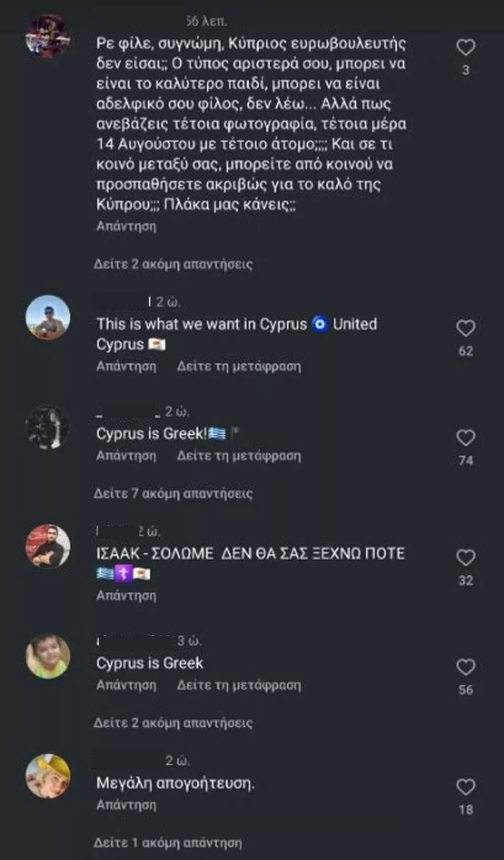Open avatar of the ΙΣΑΑΚ - ΣΟΛΩΜΕ commenter

(x=48, y=546)
